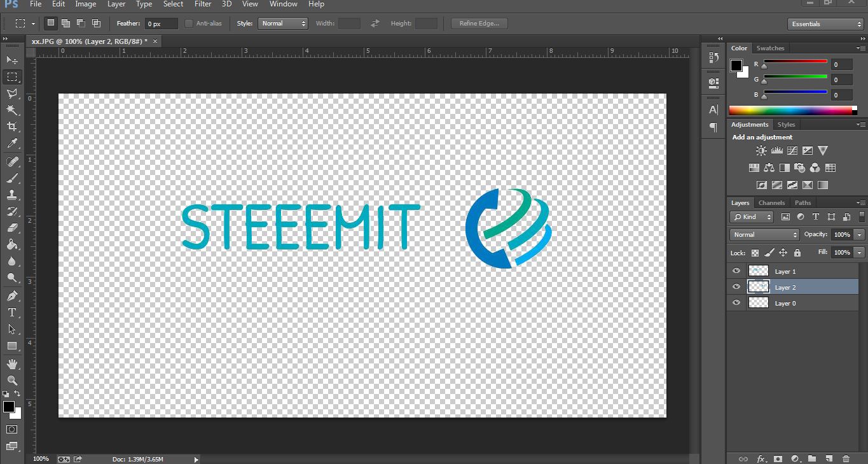The image size is (868, 464).
Task: Open the Kind filter dropdown
Action: (x=752, y=217)
